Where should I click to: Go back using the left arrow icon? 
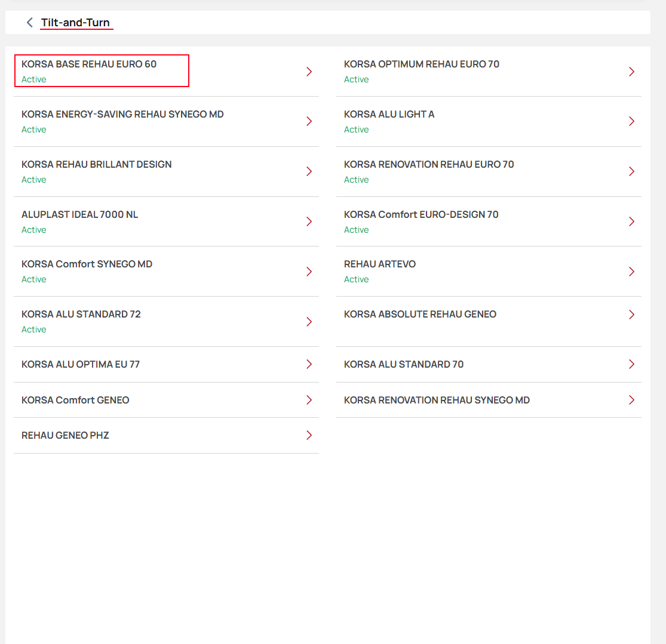[x=29, y=23]
